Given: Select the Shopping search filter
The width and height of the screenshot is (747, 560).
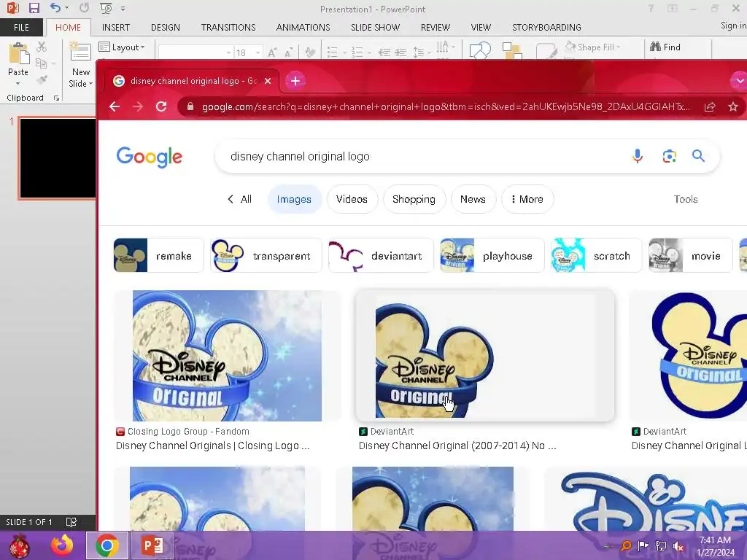Looking at the screenshot, I should click(414, 199).
